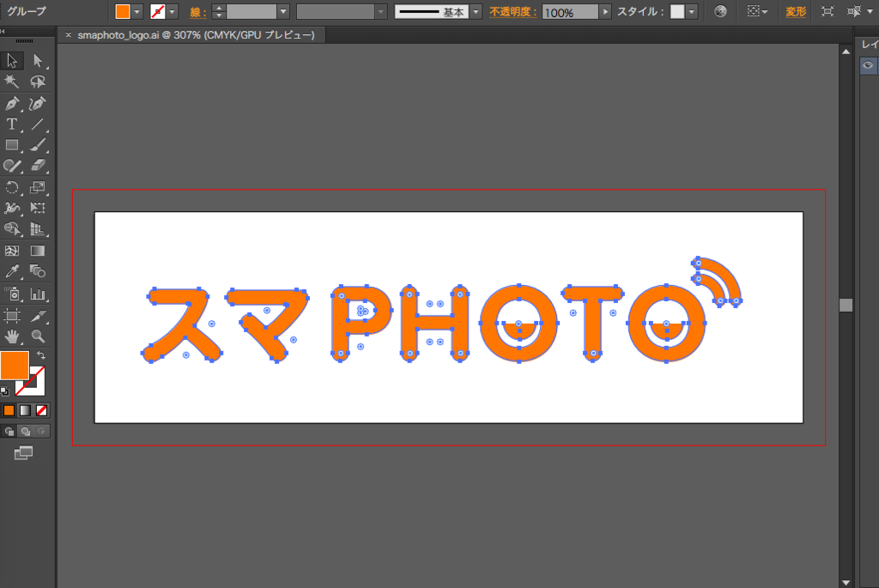This screenshot has height=588, width=879.
Task: Open variable width profile dropdown
Action: pos(381,12)
